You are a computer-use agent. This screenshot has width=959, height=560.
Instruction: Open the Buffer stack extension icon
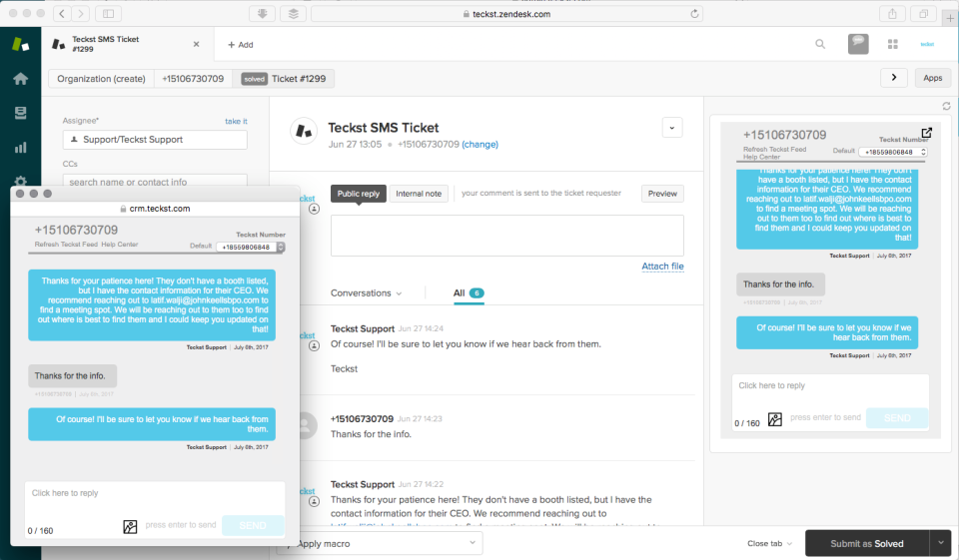pos(294,13)
